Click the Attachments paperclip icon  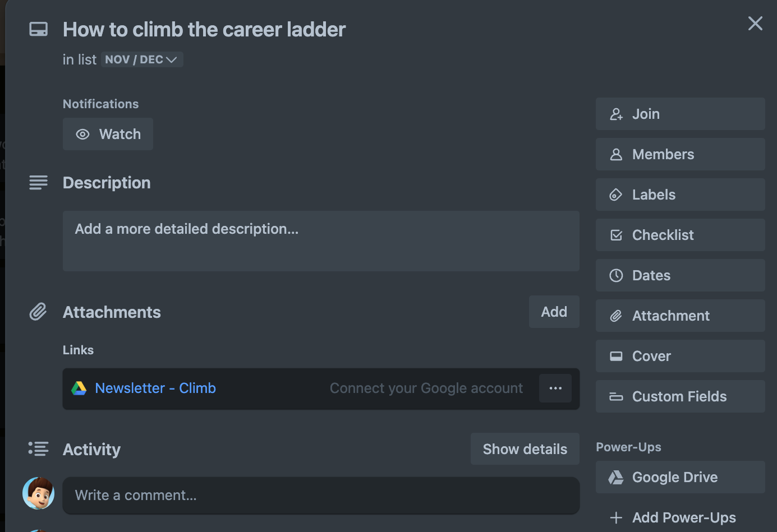pos(38,312)
